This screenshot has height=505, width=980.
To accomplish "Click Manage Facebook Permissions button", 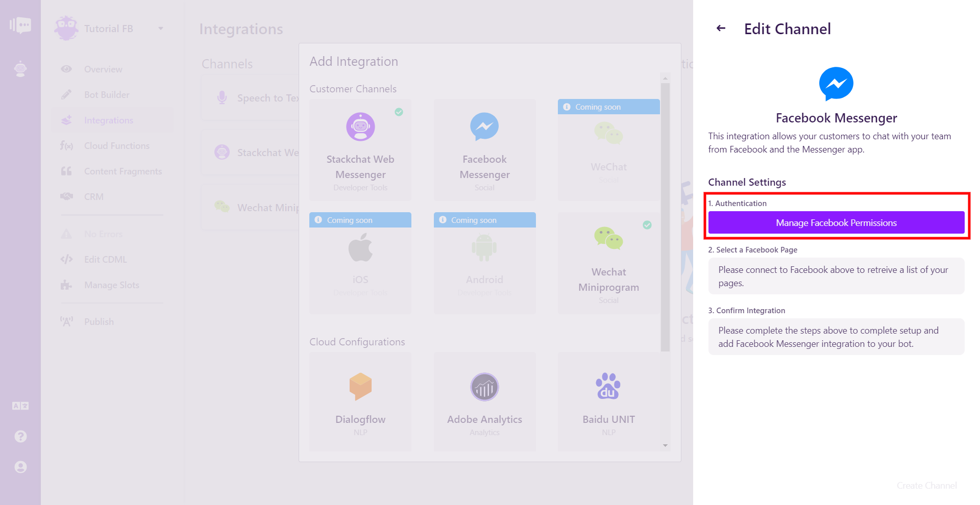I will (x=836, y=222).
